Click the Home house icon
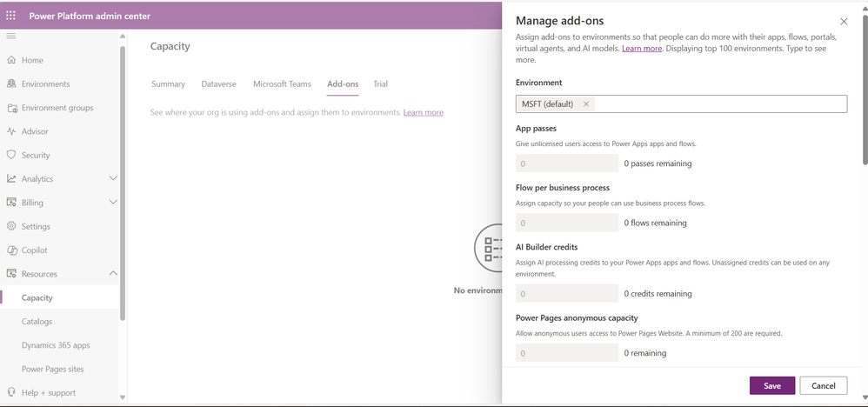The image size is (868, 407). click(11, 60)
